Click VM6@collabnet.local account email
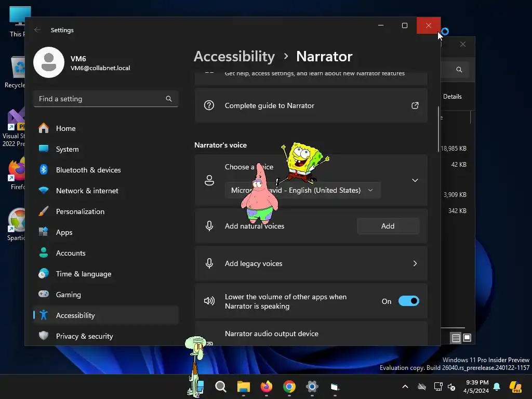Viewport: 532px width, 399px height. (100, 68)
